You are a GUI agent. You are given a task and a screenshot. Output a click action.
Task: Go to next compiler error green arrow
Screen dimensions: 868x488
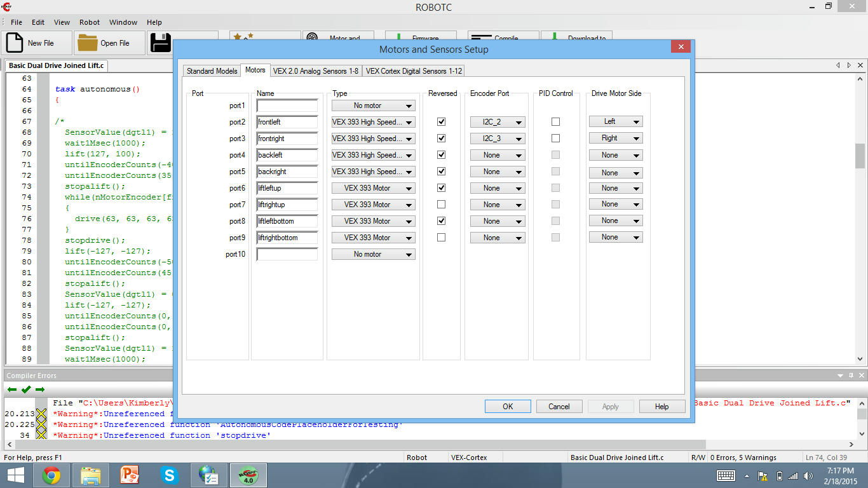pos(40,390)
